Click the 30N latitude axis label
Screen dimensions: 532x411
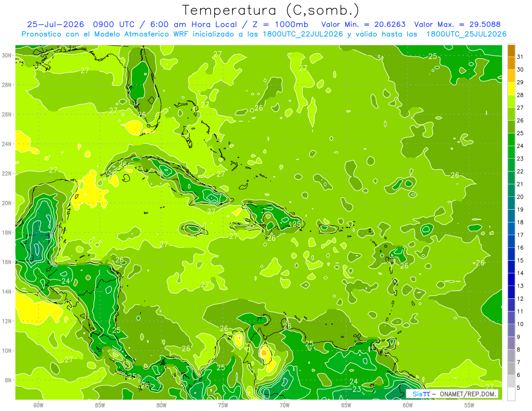click(x=7, y=55)
